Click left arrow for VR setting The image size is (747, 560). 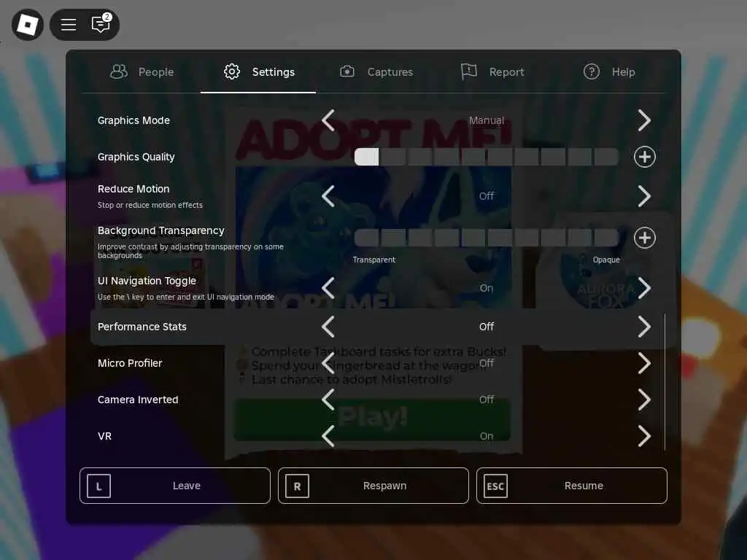pyautogui.click(x=328, y=436)
